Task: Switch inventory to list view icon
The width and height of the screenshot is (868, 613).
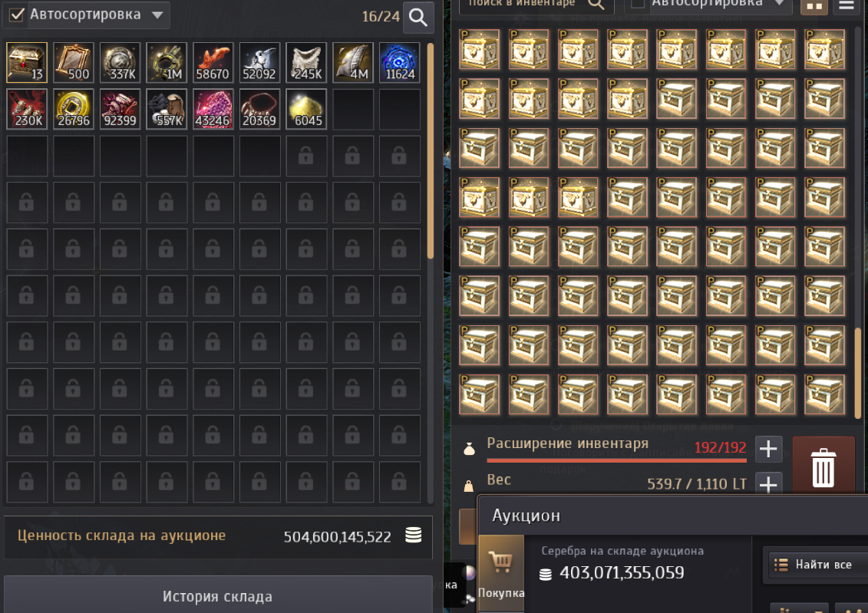Action: 847,5
